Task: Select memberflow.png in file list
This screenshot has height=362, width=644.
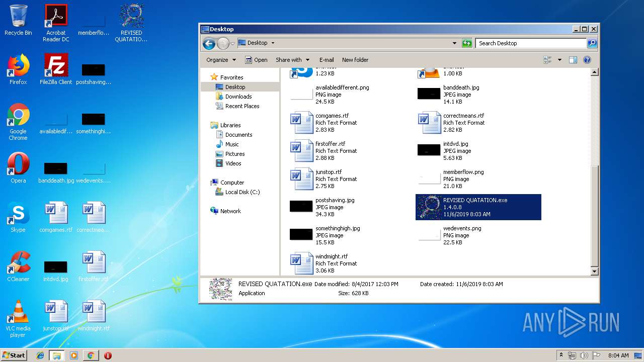Action: 478,179
